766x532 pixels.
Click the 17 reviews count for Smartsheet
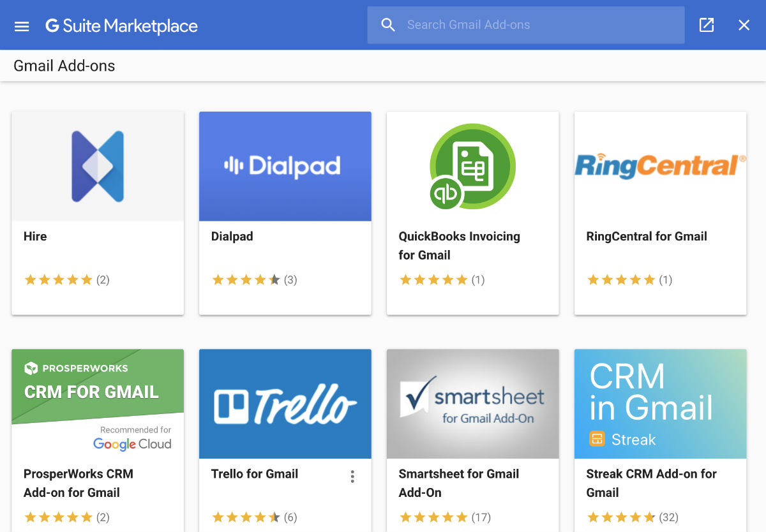tap(483, 517)
